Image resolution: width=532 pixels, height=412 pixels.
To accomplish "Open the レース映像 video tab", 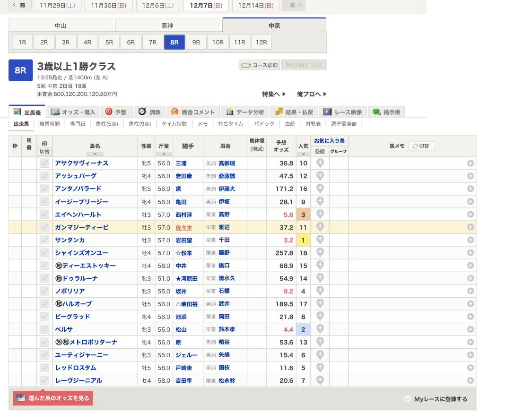I will pyautogui.click(x=342, y=112).
